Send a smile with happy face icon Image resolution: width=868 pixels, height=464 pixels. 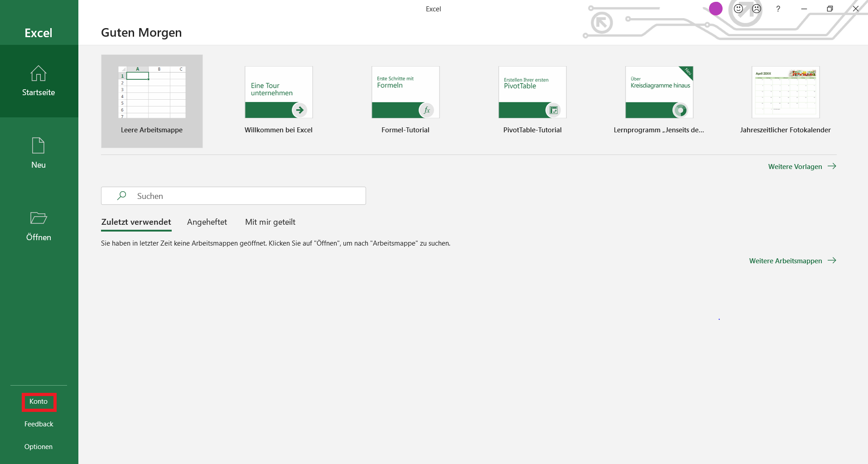[x=738, y=9]
